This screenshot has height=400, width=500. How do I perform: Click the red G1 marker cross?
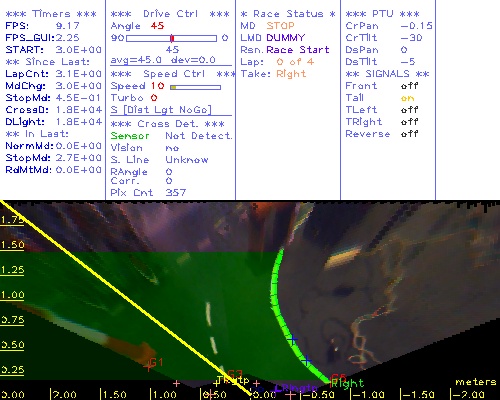[148, 367]
